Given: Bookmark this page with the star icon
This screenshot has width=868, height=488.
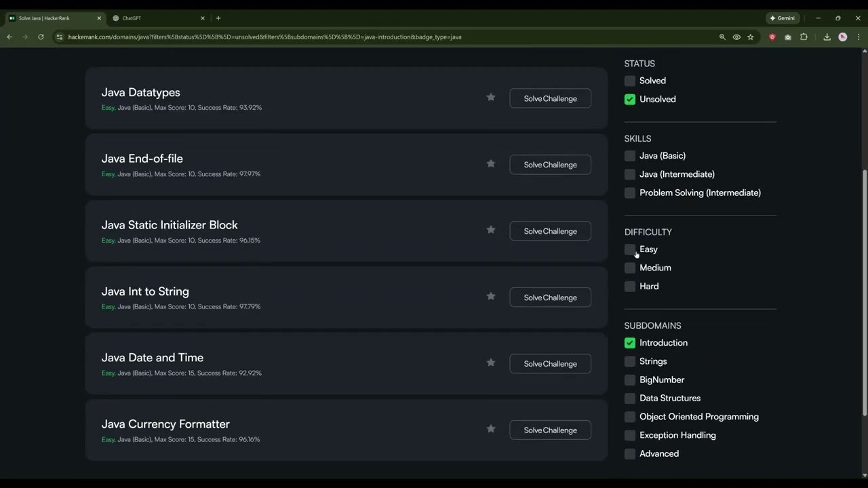Looking at the screenshot, I should [x=750, y=37].
